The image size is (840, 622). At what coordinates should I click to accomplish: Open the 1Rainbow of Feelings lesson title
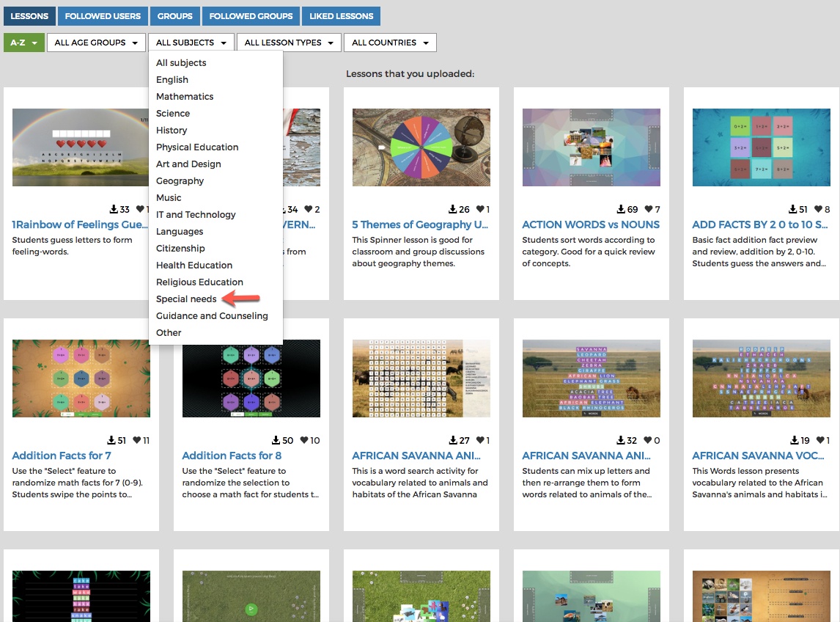pos(80,224)
